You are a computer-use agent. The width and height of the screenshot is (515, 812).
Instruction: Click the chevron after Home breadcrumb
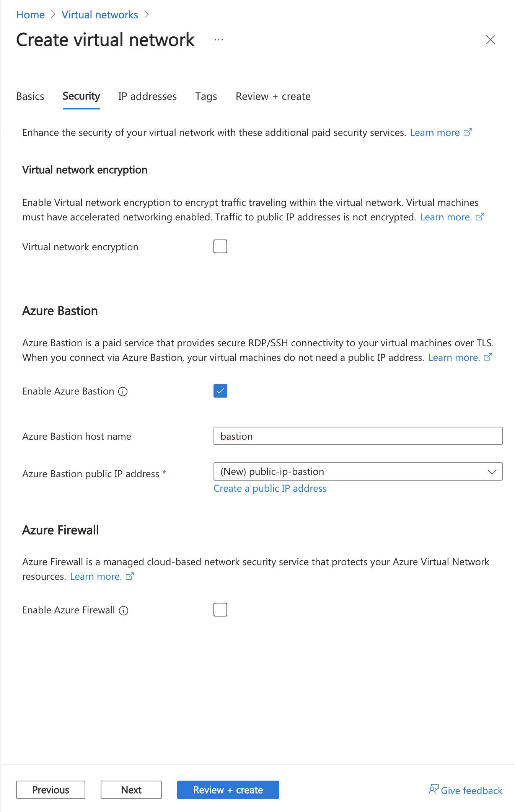tap(53, 15)
